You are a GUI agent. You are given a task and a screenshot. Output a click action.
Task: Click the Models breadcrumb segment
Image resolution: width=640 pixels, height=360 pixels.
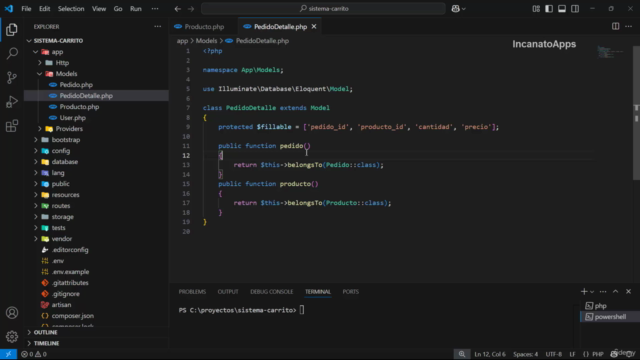(x=206, y=41)
